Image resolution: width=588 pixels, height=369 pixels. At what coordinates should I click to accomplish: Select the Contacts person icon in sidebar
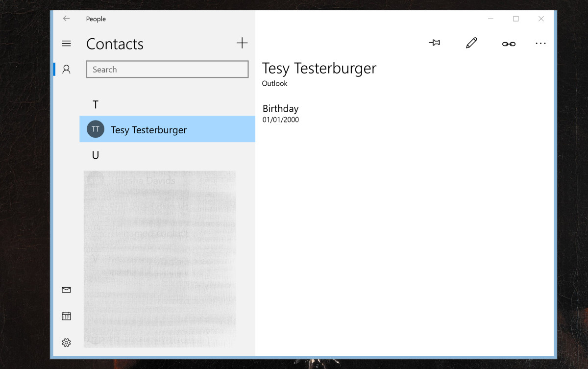pos(67,69)
